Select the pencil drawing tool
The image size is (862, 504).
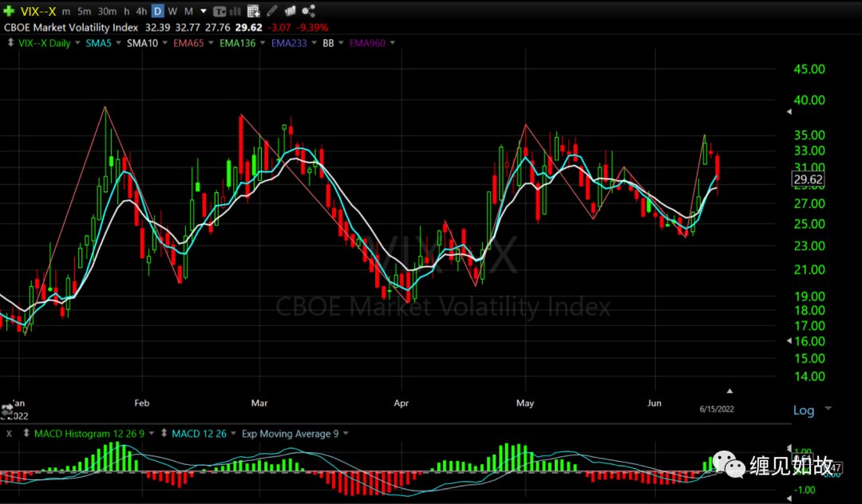point(271,10)
